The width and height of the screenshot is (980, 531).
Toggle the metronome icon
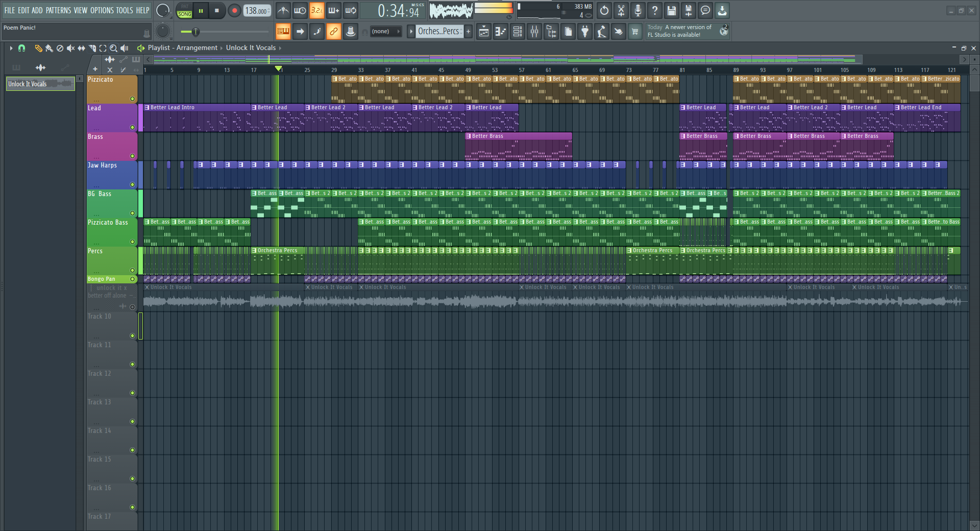283,10
